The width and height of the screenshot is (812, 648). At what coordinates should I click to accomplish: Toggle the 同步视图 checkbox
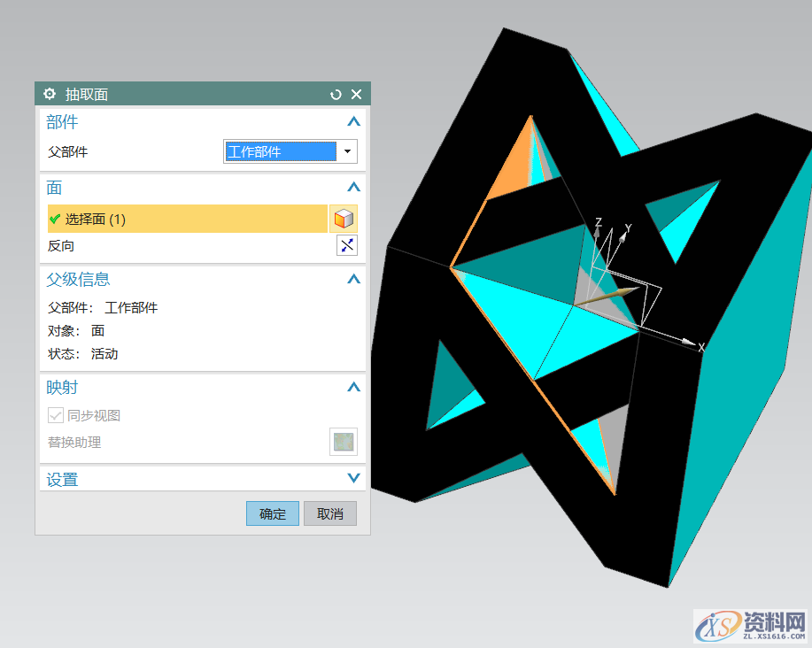point(56,415)
